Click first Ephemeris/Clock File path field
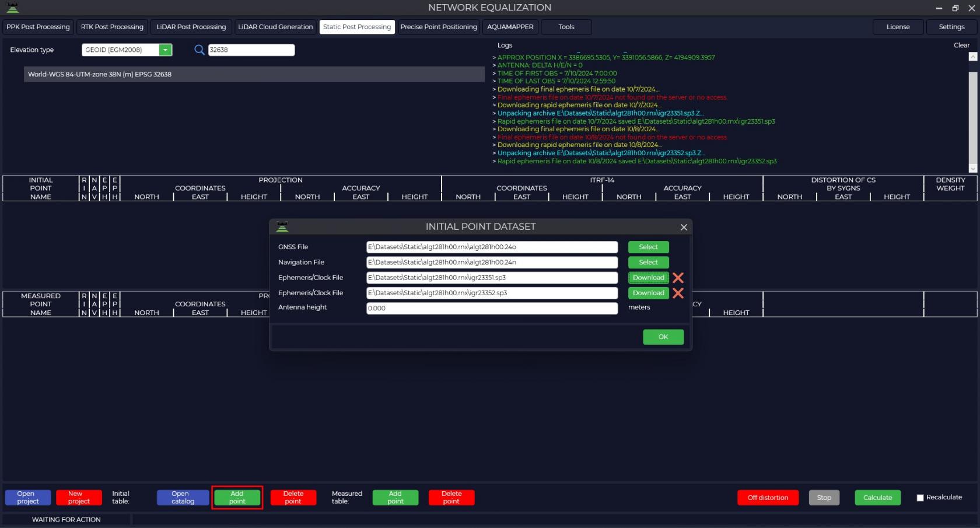The height and width of the screenshot is (528, 980). 492,278
